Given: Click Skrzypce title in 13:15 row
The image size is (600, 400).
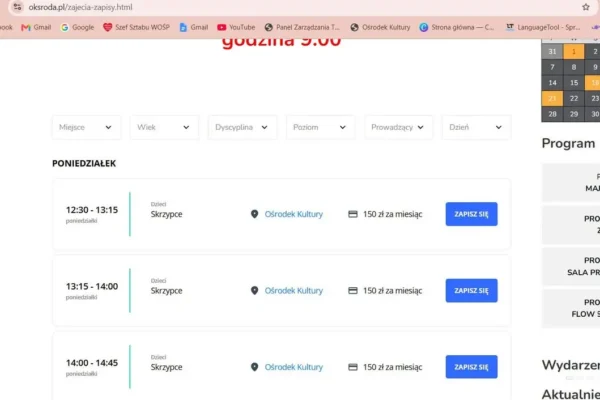Looking at the screenshot, I should (166, 291).
